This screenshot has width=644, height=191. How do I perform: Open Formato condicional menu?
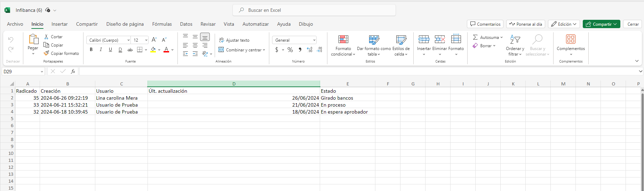coord(343,45)
